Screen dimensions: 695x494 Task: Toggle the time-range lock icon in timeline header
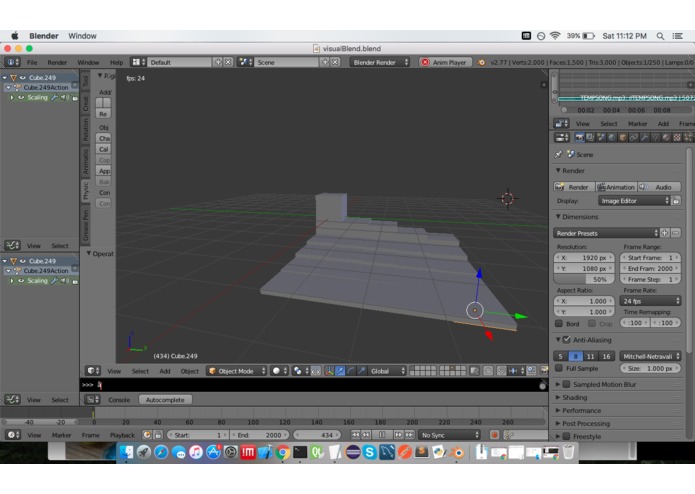[157, 435]
